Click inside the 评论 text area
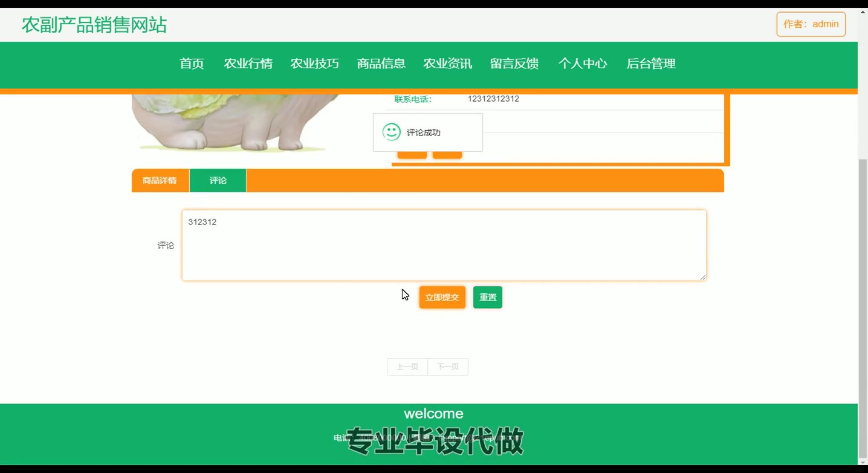The height and width of the screenshot is (473, 868). click(x=444, y=245)
